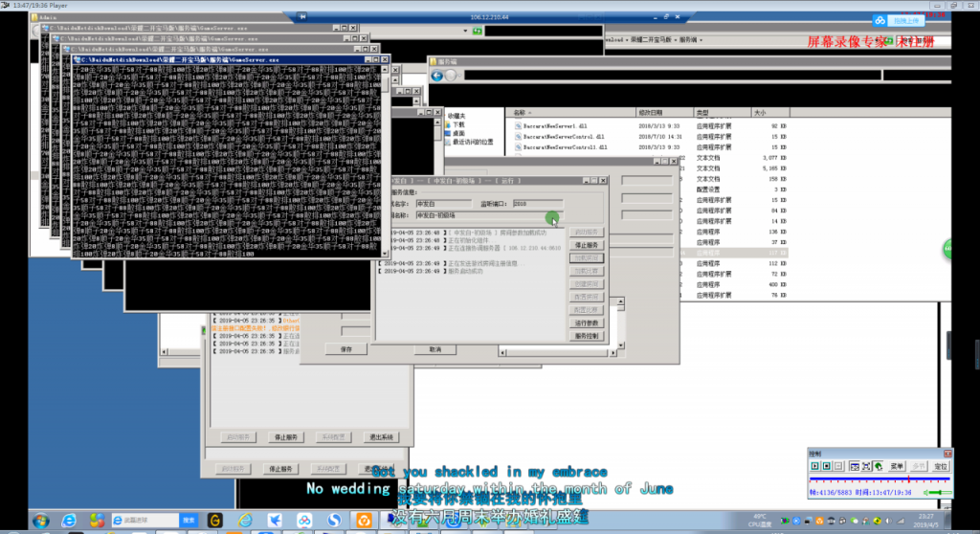Select BaccaratNewServer1.dll file
Viewport: 980px width, 534px height.
(558, 125)
